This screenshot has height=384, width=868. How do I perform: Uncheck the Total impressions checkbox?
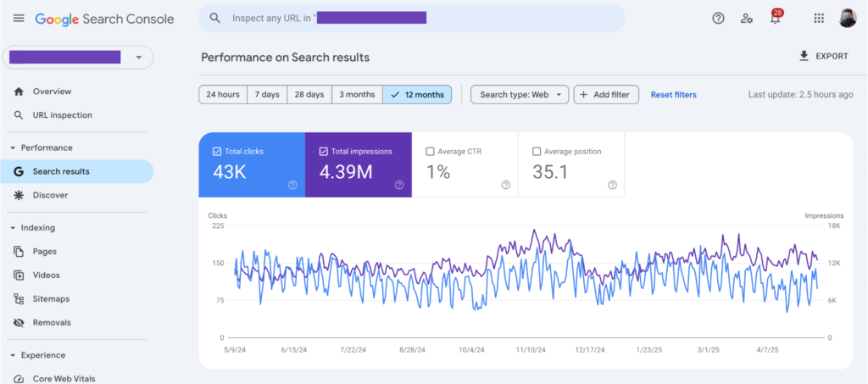point(324,152)
